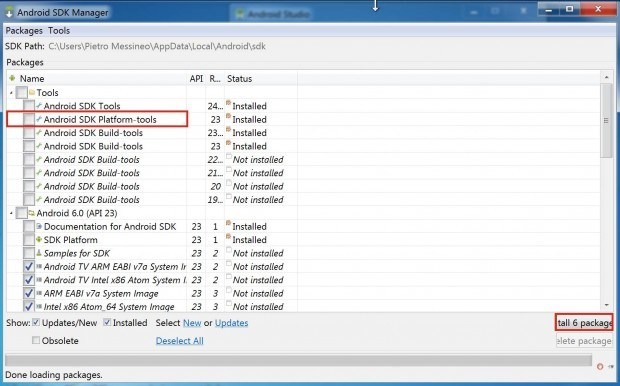This screenshot has height=386, width=620.
Task: Click the Installed status icon for Android SDK Tools
Action: point(229,104)
